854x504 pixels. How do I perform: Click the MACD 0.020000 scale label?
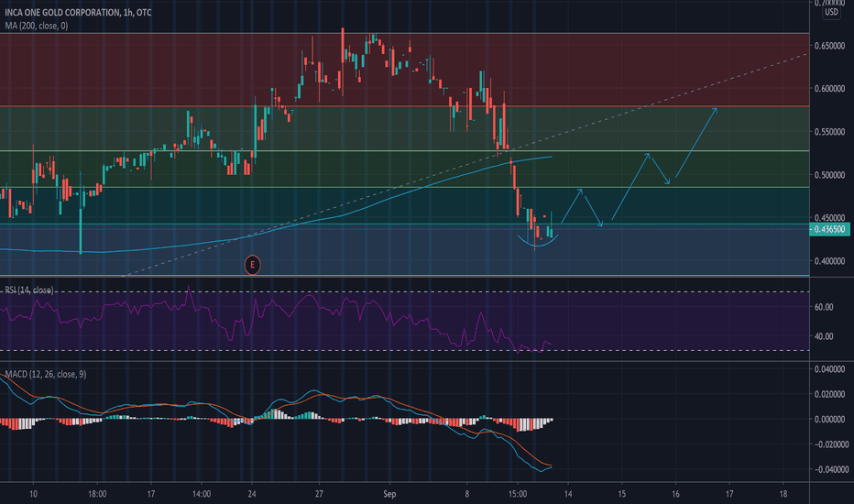coord(829,394)
